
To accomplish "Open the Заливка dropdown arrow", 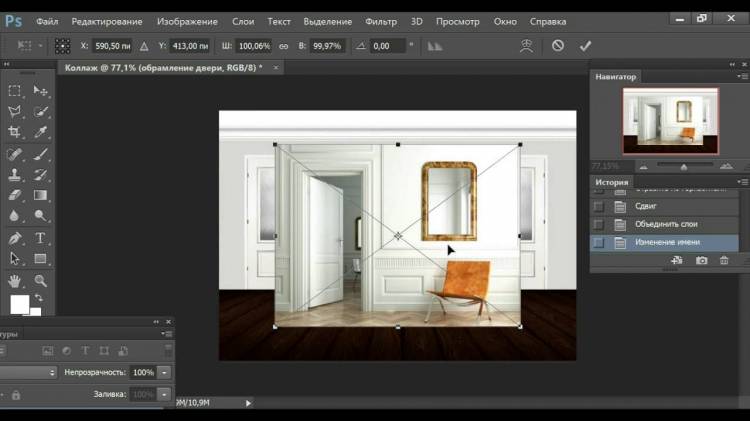I will point(164,394).
